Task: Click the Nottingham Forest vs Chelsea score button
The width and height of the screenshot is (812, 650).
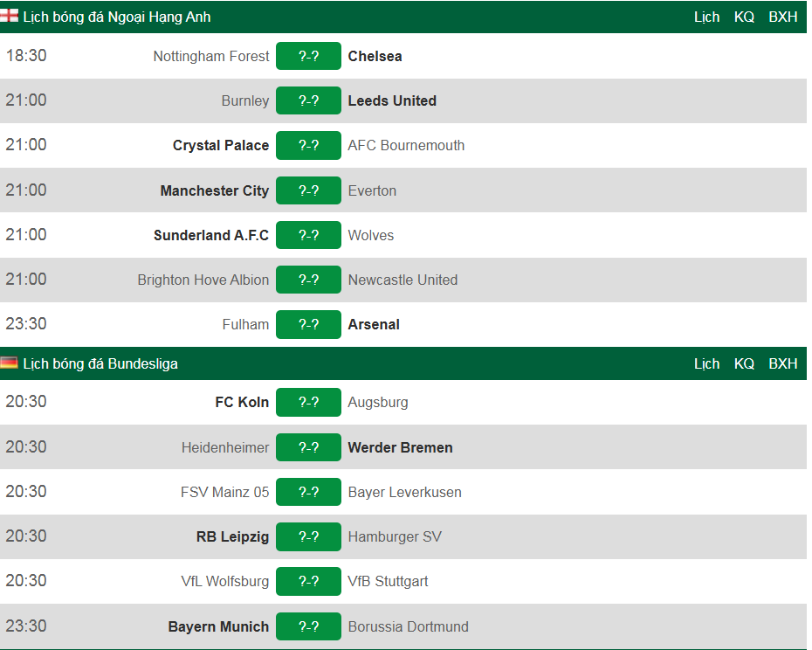Action: 308,56
